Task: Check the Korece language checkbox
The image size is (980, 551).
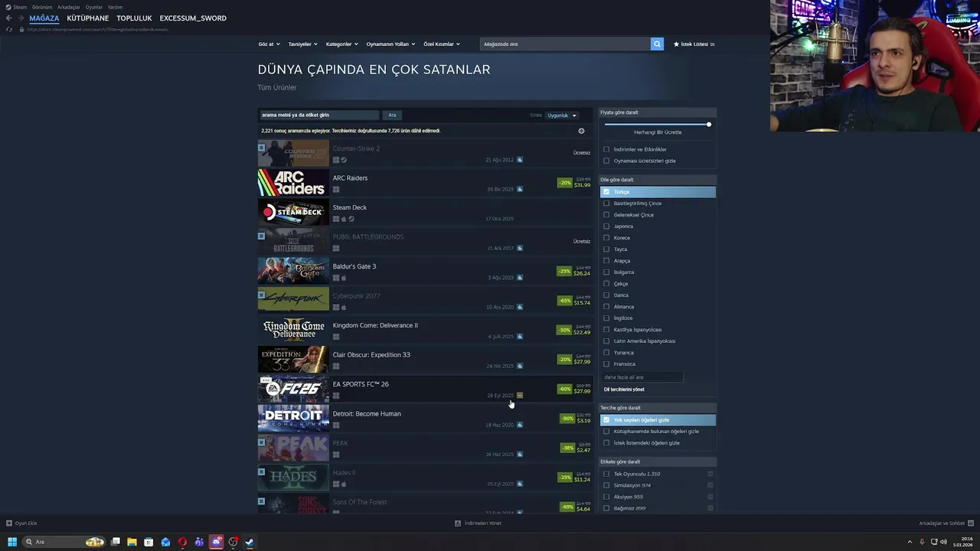Action: [606, 237]
